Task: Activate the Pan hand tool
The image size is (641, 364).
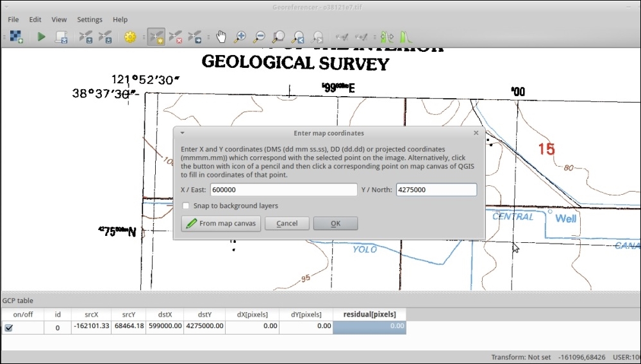Action: point(221,37)
